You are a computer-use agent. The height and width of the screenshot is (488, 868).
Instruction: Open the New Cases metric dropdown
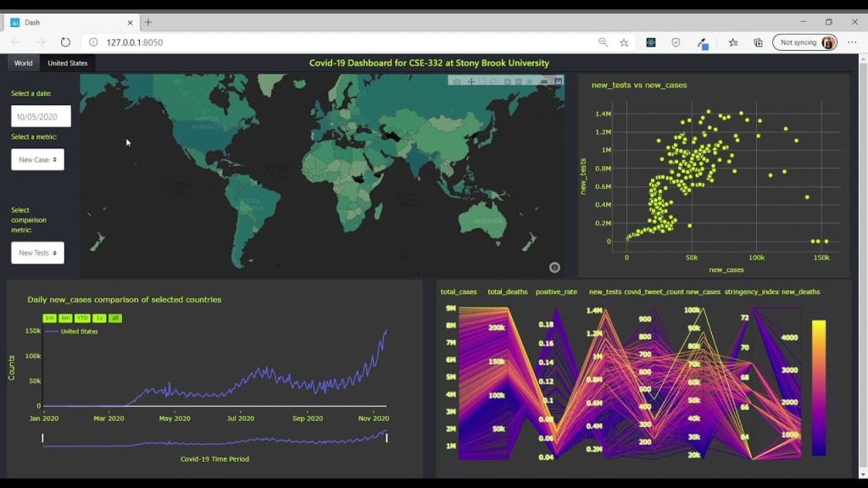click(x=37, y=159)
